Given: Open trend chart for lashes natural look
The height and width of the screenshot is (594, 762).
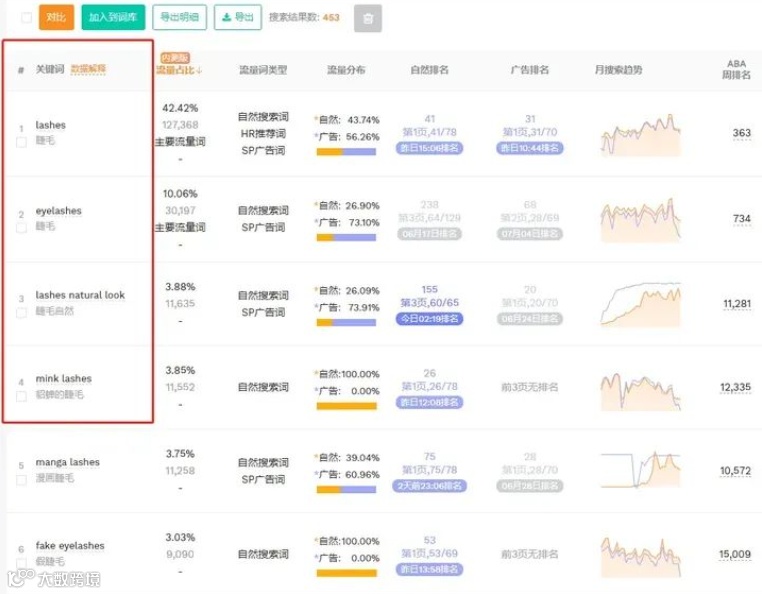Looking at the screenshot, I should click(x=641, y=304).
